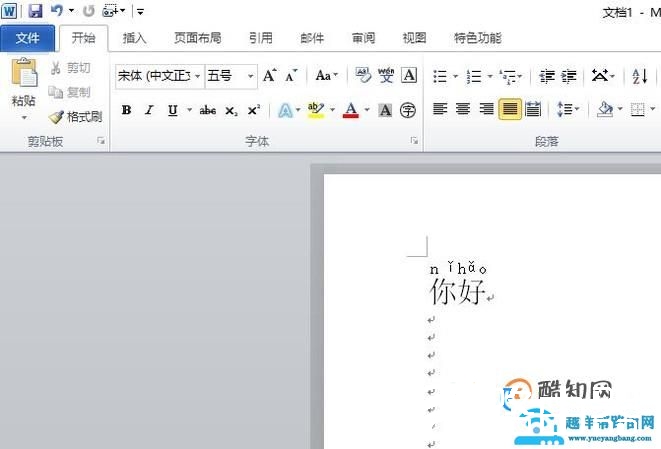Click 剪切 cut button
This screenshot has height=449, width=661.
(x=71, y=68)
